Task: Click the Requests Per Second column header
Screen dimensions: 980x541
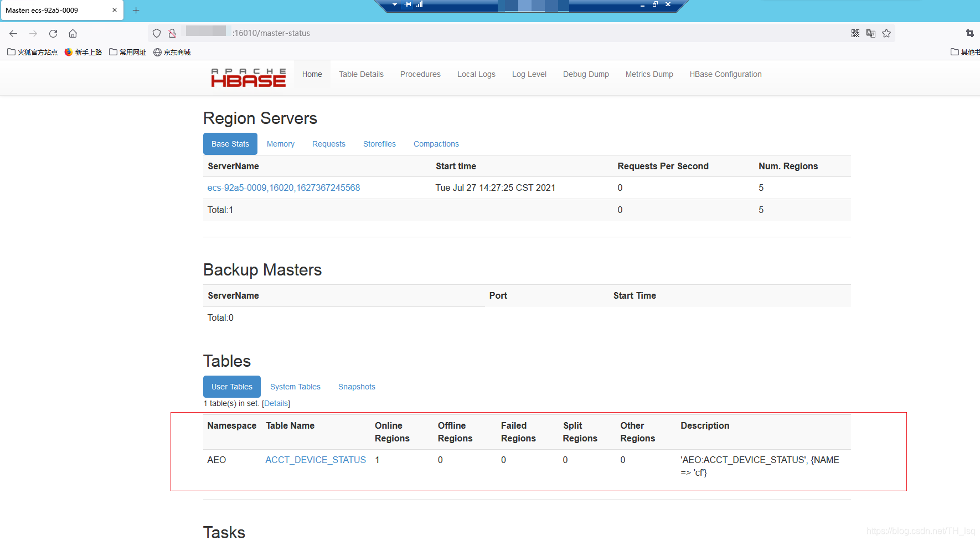Action: click(663, 166)
